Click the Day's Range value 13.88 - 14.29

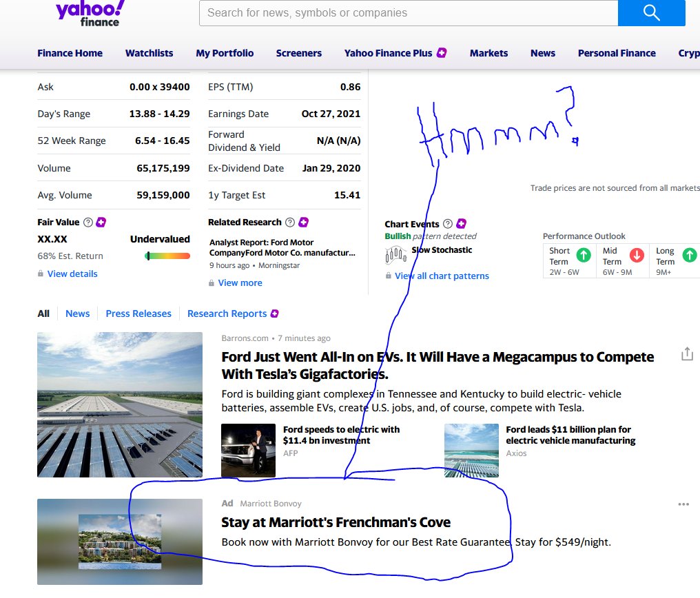pos(159,114)
